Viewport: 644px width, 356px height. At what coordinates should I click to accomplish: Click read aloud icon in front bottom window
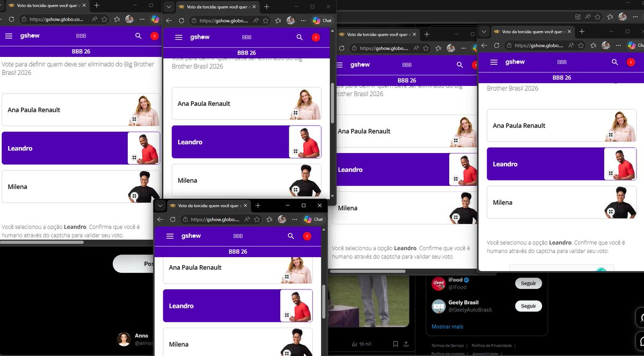pos(247,219)
